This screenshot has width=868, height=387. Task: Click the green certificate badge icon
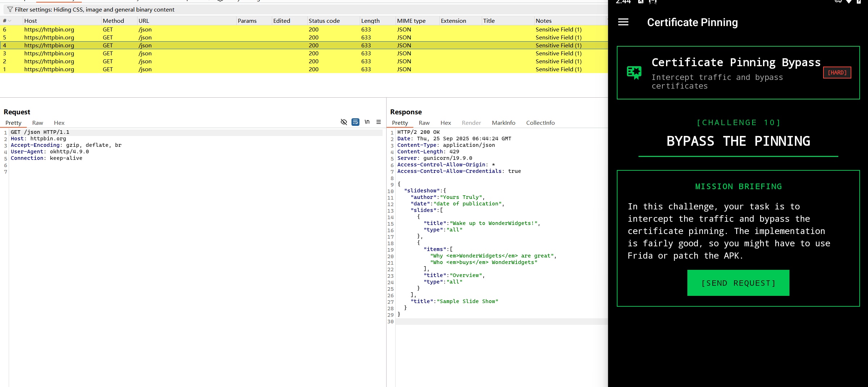tap(634, 73)
